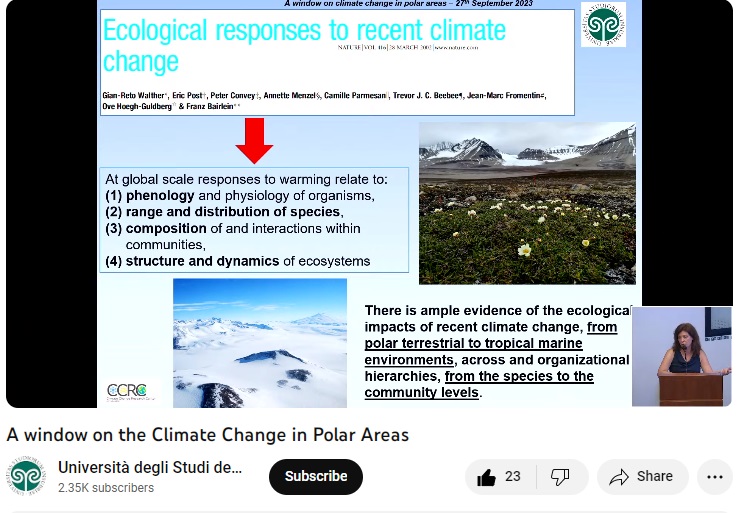The image size is (745, 513).
Task: Open the three-dot more actions menu
Action: [714, 477]
